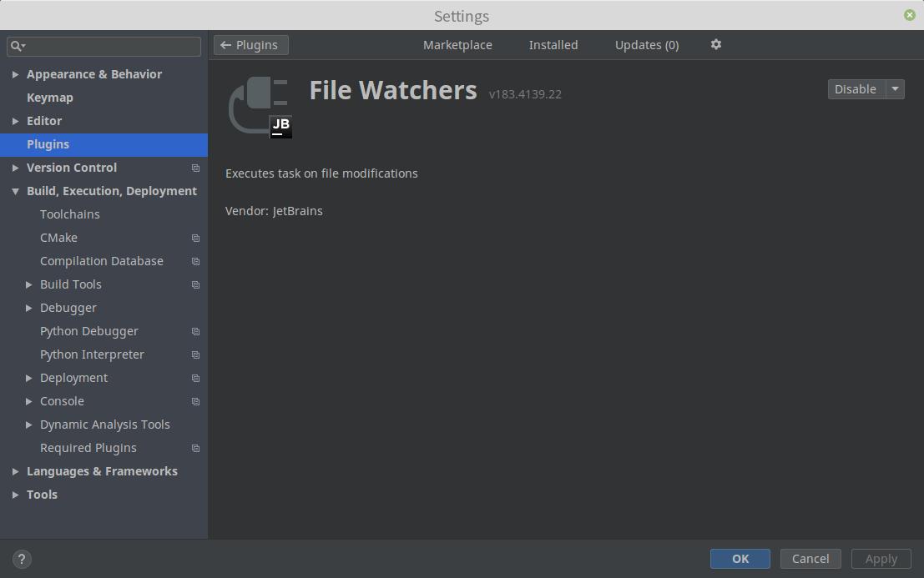Expand the Tools section
Image resolution: width=924 pixels, height=578 pixels.
click(x=15, y=495)
